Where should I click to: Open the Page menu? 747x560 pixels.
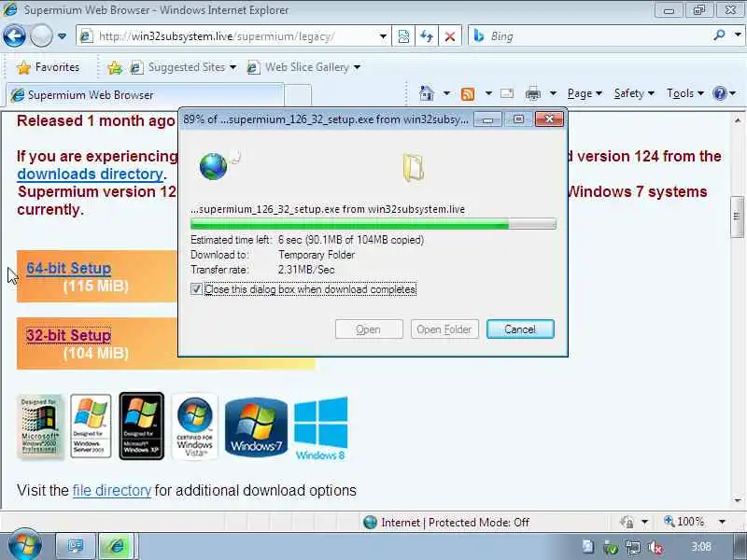(x=585, y=93)
